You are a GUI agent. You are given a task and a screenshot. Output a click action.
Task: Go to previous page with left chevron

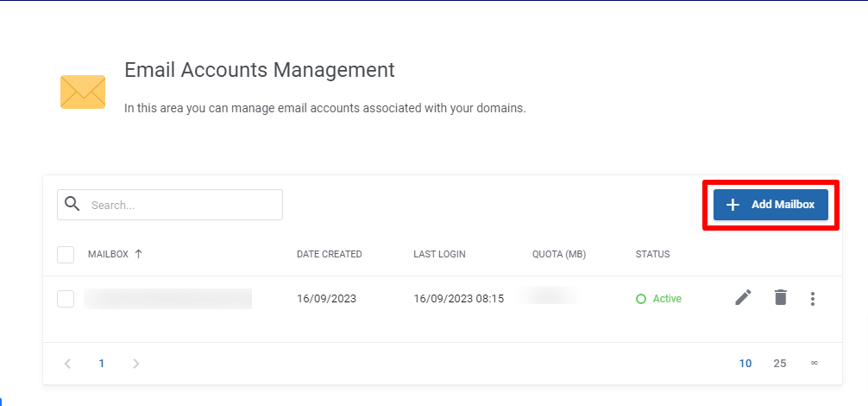68,364
